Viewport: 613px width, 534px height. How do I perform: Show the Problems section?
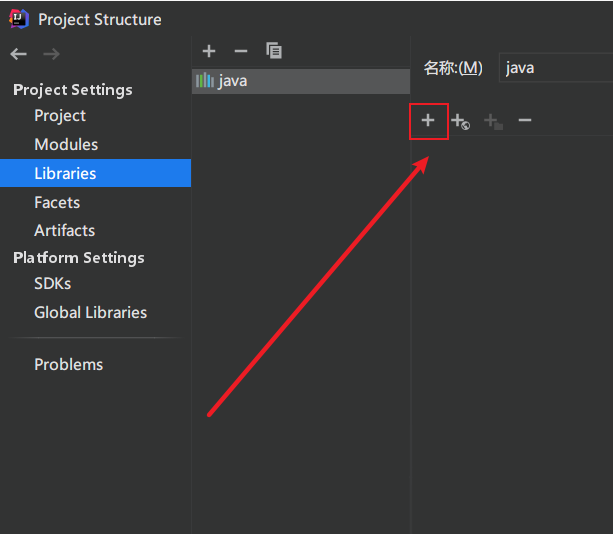68,365
